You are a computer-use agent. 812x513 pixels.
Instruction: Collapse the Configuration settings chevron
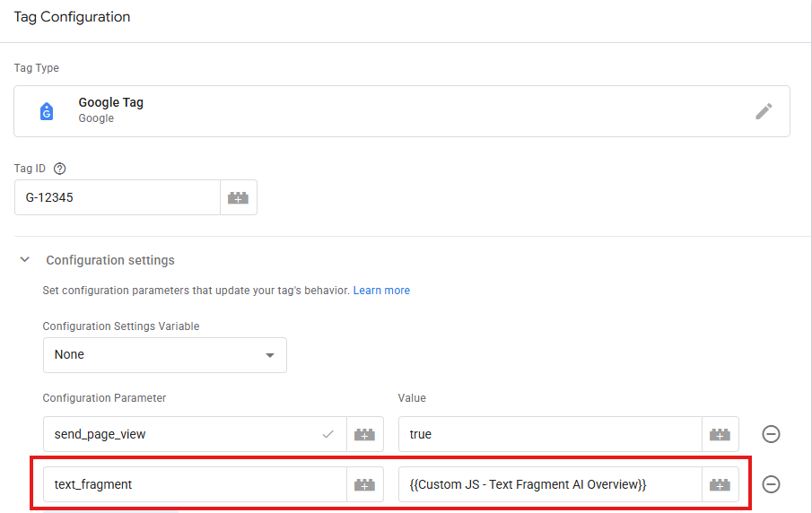click(24, 259)
